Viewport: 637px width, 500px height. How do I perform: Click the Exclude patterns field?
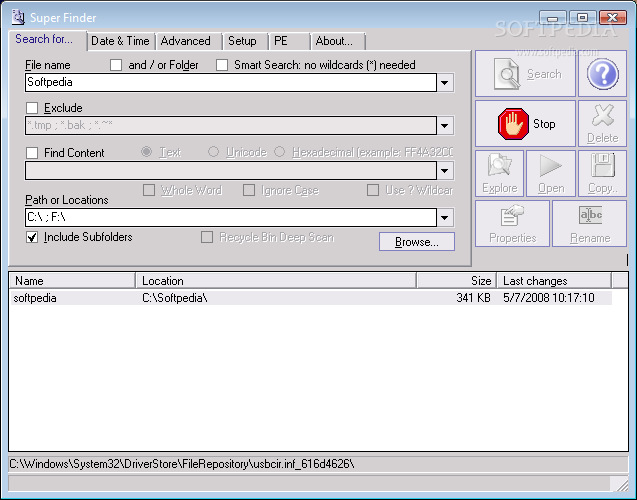click(x=231, y=126)
